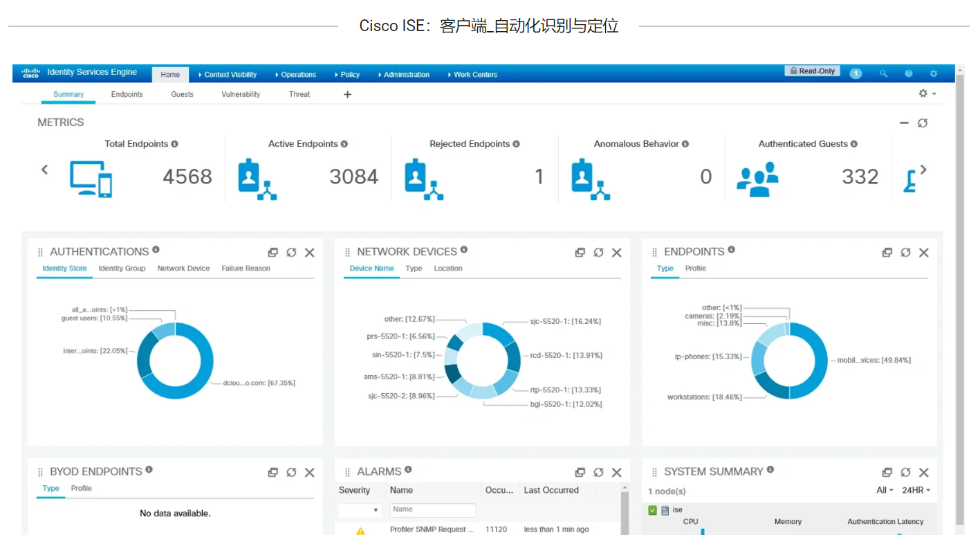The width and height of the screenshot is (980, 535).
Task: Toggle the ise node checkbox
Action: click(x=652, y=510)
